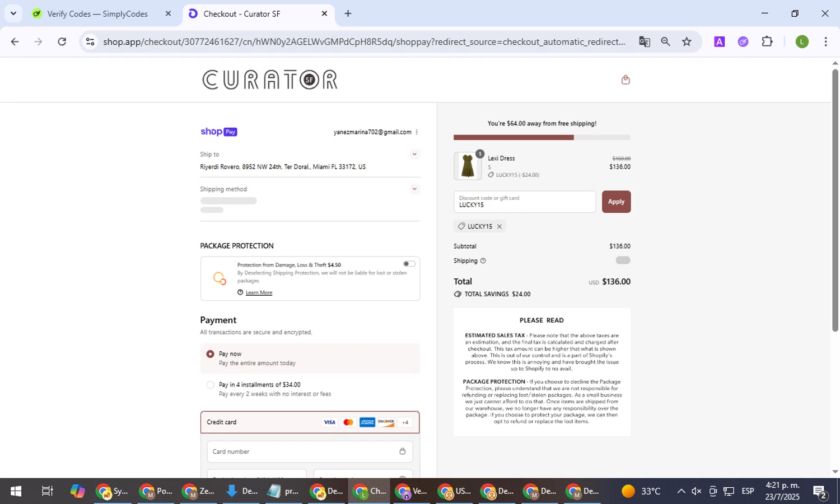Toggle Package Protection switch

[x=409, y=264]
